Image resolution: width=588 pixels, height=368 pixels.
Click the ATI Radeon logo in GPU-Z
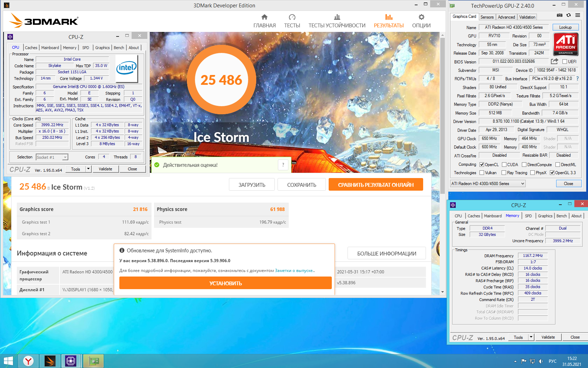[x=566, y=44]
